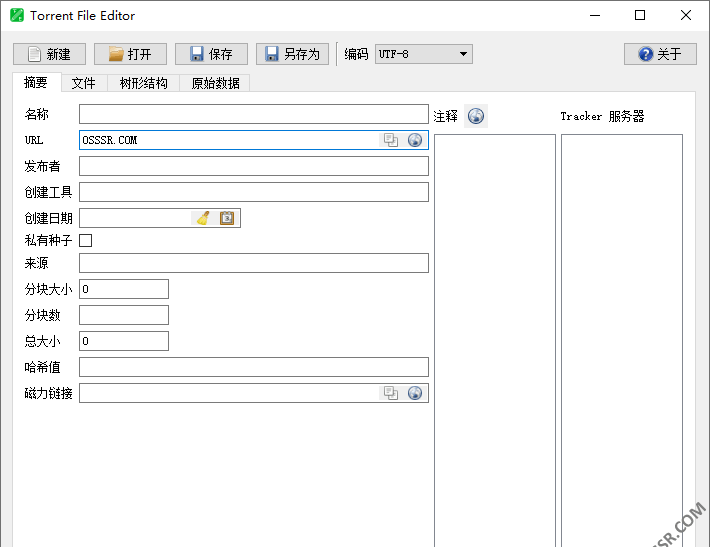The width and height of the screenshot is (710, 547).
Task: Clear creation date with broom icon
Action: 203,218
